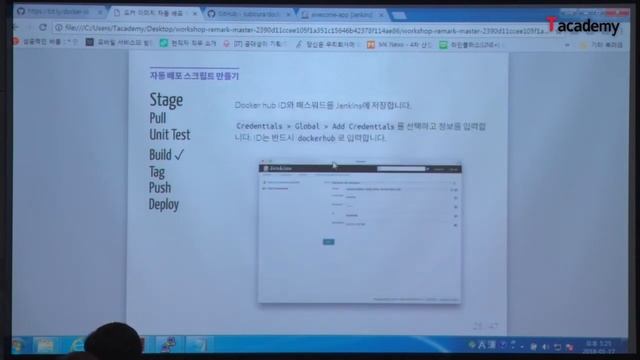This screenshot has height=360, width=640.
Task: Switch to the GitHub subicura tab
Action: [x=250, y=14]
